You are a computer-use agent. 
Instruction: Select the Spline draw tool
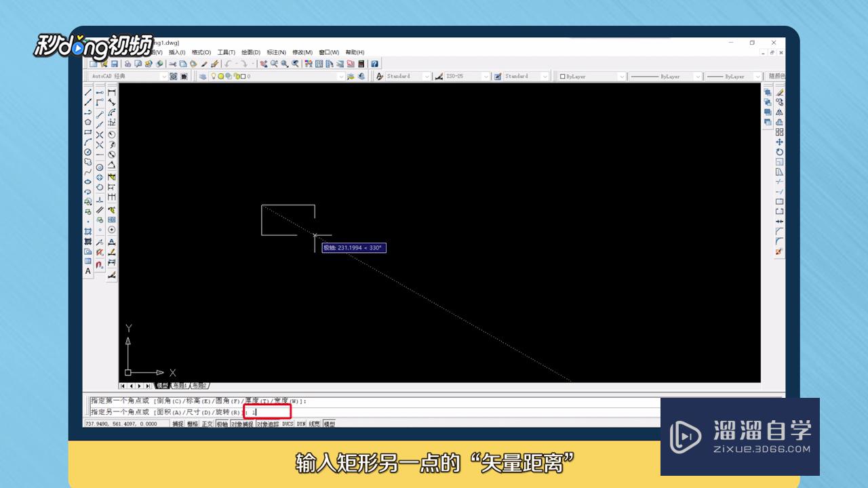87,171
